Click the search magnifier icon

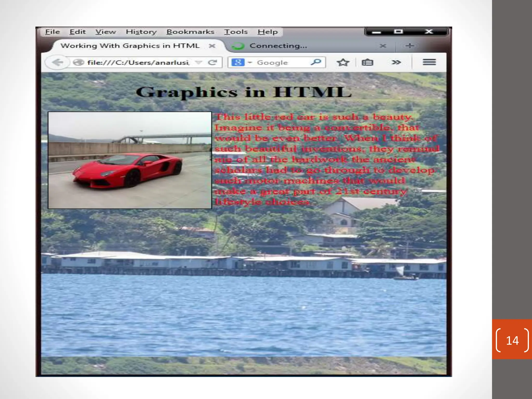point(316,62)
